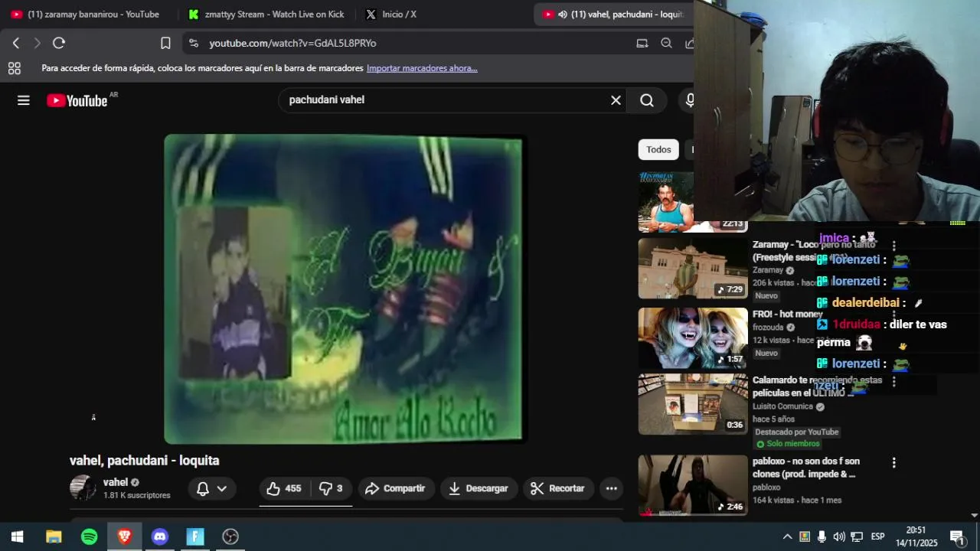Click the address bar URL
This screenshot has width=980, height=551.
pos(292,43)
